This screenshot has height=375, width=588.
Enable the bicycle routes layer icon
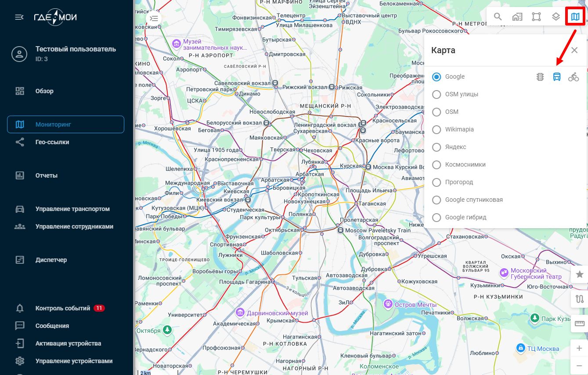pos(573,77)
